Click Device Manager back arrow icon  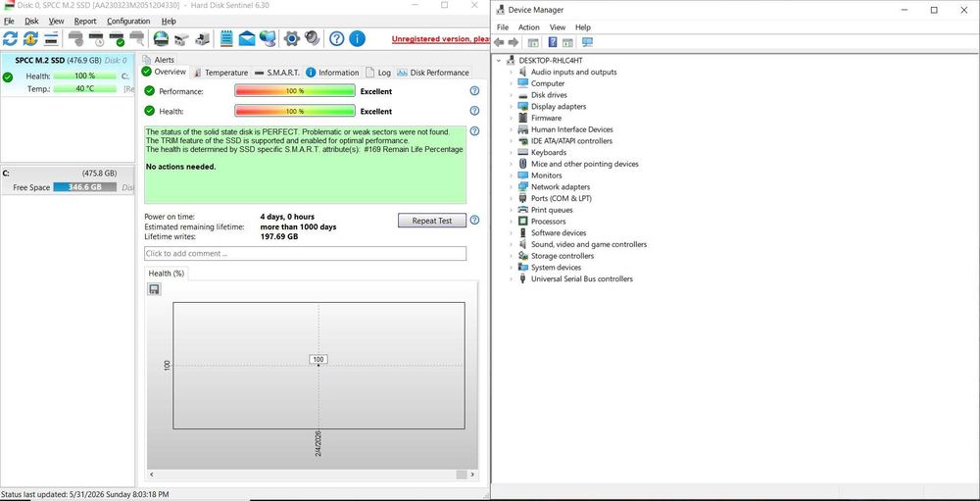click(x=499, y=42)
